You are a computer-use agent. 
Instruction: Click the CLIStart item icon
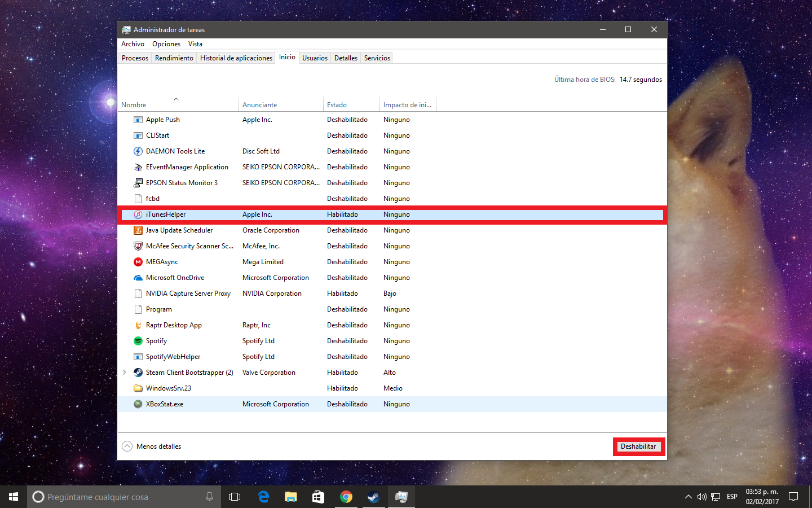(138, 135)
